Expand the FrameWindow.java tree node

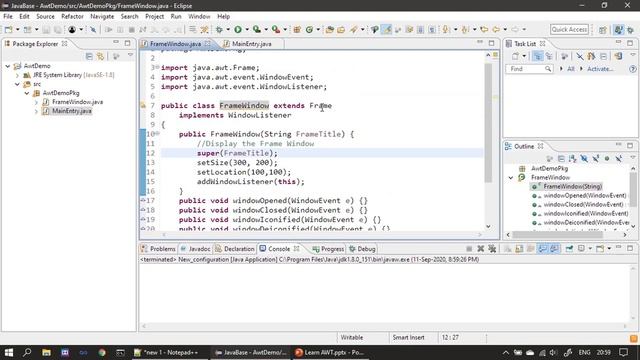(36, 102)
